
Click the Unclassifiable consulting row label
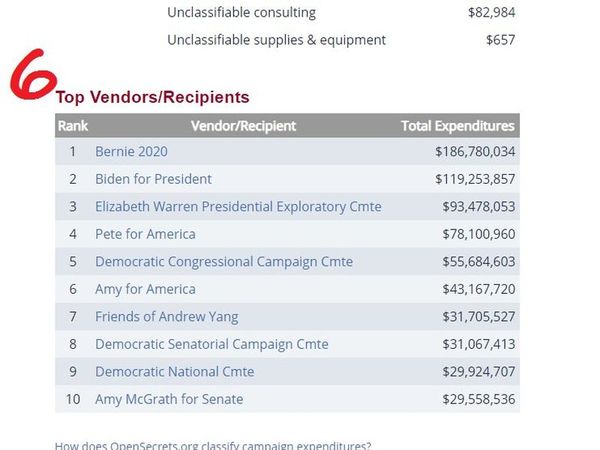241,13
